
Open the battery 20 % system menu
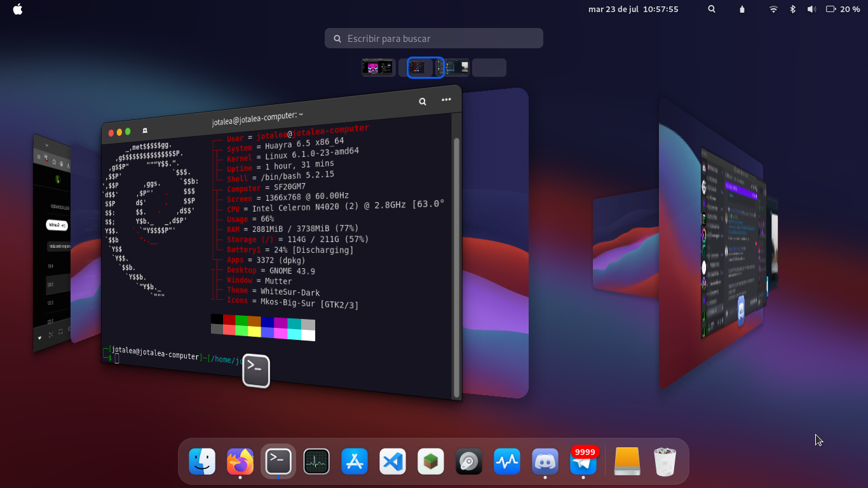(843, 10)
